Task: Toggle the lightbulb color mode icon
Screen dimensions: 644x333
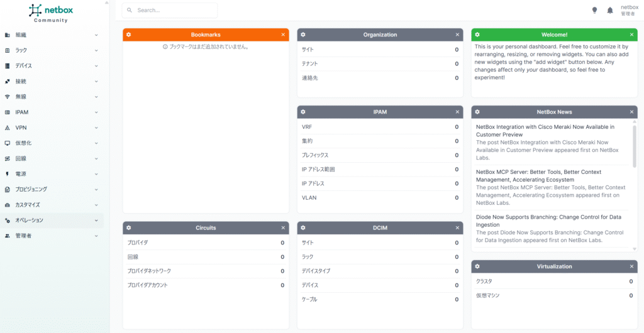Action: coord(594,11)
